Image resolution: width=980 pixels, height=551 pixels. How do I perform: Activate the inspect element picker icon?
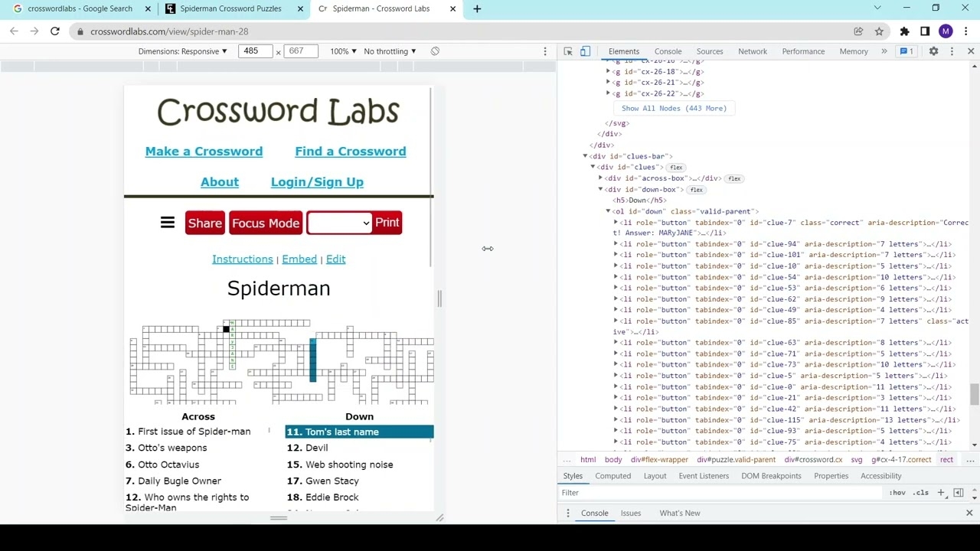[568, 51]
